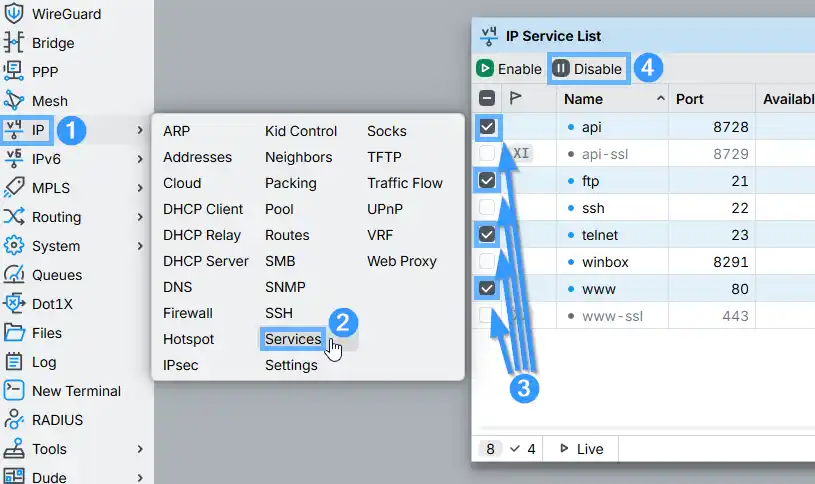Open IPsec from the IP submenu
This screenshot has width=815, height=484.
point(180,365)
